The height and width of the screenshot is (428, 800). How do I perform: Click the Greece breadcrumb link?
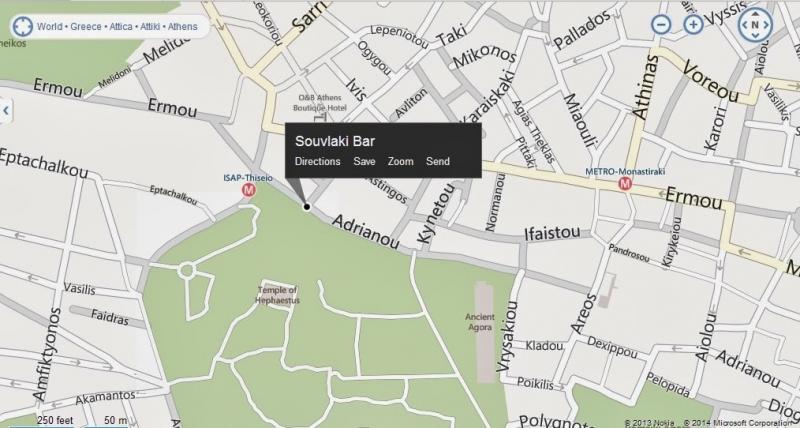click(86, 27)
